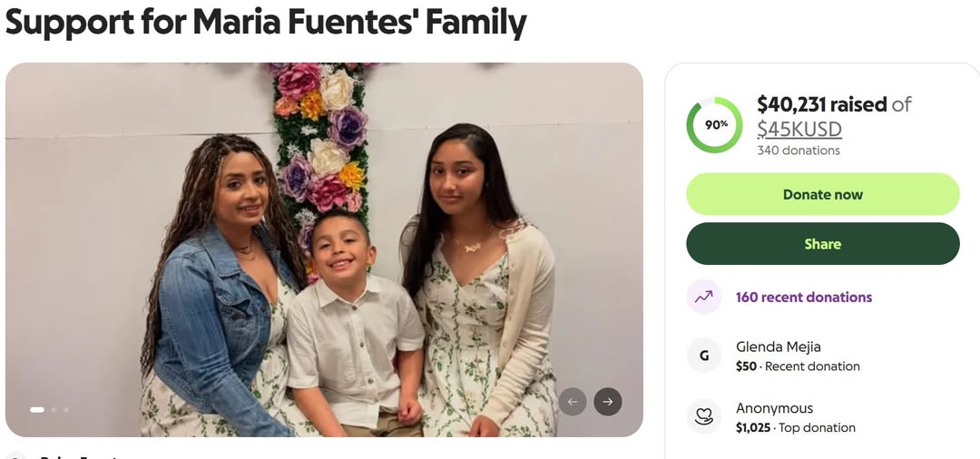The width and height of the screenshot is (980, 459).
Task: Select the first photo carousel dot
Action: pos(37,410)
